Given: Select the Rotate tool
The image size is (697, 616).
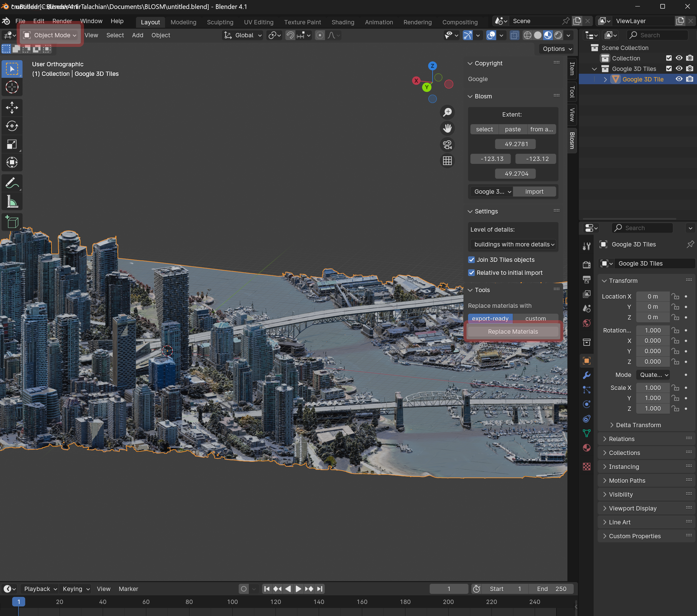Looking at the screenshot, I should 12,126.
